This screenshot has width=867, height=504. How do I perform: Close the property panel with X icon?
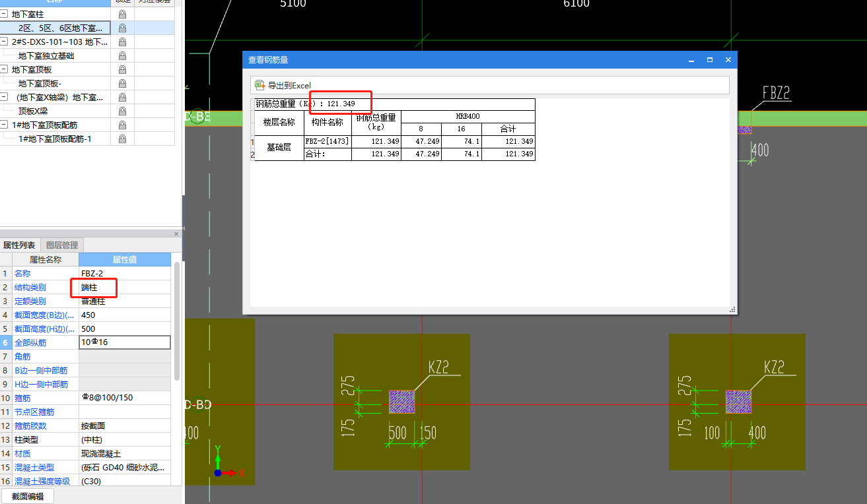[x=176, y=234]
